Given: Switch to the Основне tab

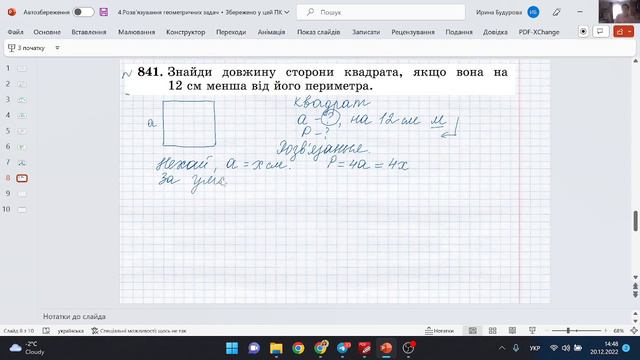Looking at the screenshot, I should [x=47, y=32].
